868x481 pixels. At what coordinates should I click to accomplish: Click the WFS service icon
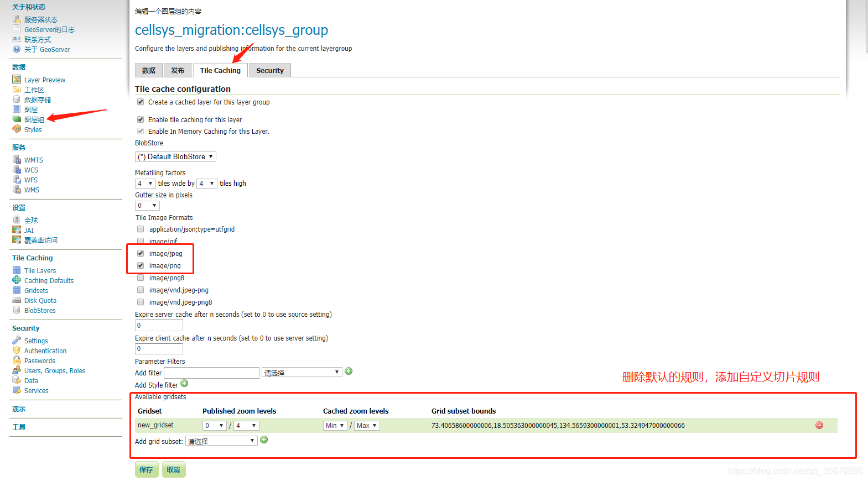[17, 180]
